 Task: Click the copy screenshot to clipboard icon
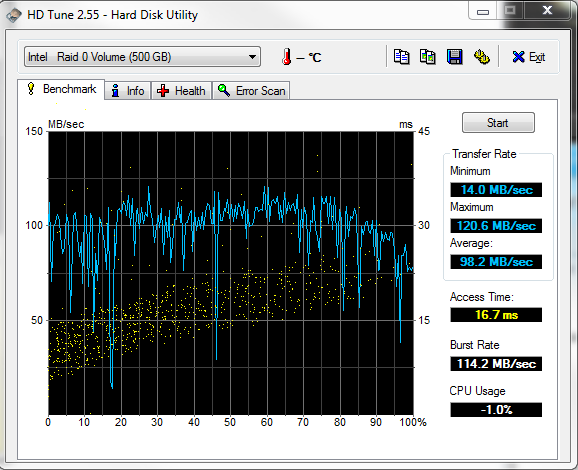[428, 57]
